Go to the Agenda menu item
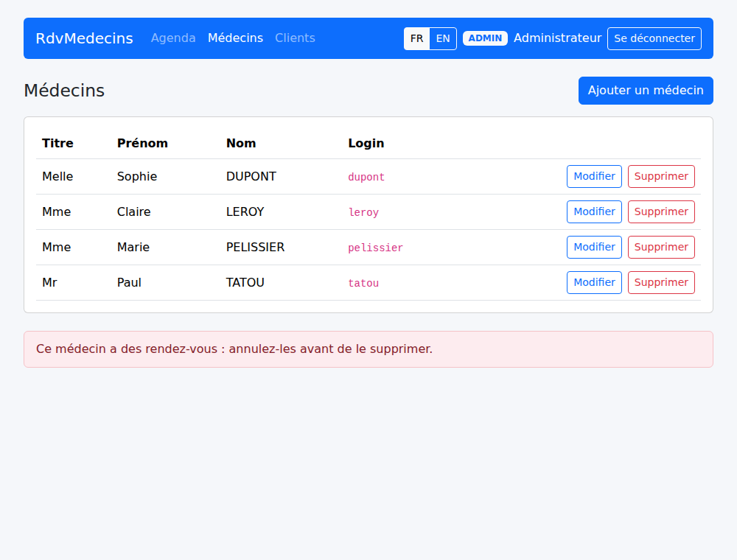This screenshot has height=560, width=737. [173, 38]
